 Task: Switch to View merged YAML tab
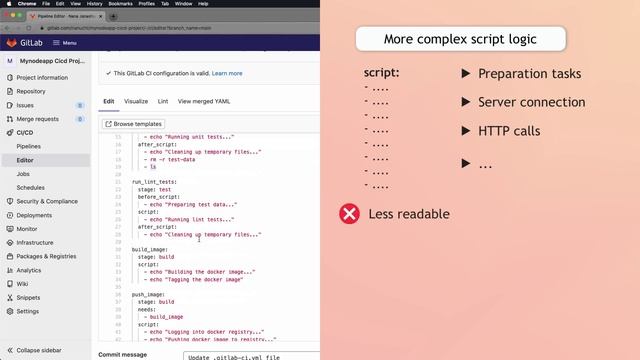coord(204,101)
